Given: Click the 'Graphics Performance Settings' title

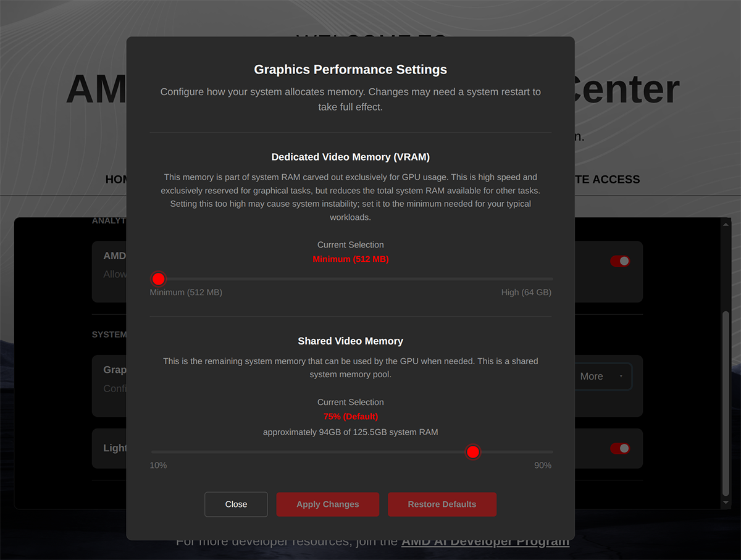Looking at the screenshot, I should (x=351, y=70).
